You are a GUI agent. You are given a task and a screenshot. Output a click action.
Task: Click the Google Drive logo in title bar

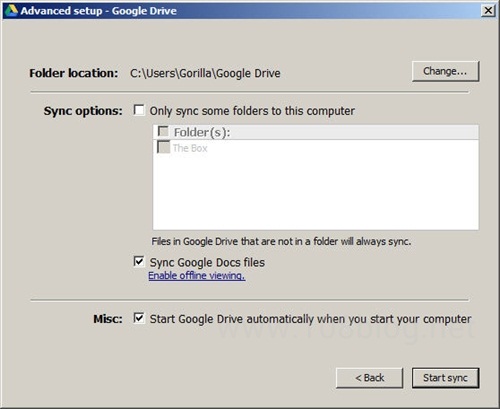(x=11, y=10)
